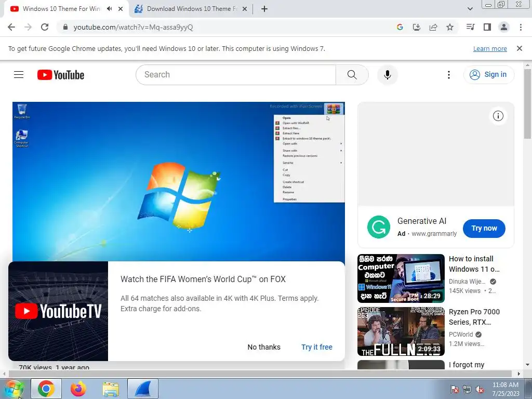This screenshot has width=532, height=399.
Task: Open the Chrome profile avatar
Action: 504,27
